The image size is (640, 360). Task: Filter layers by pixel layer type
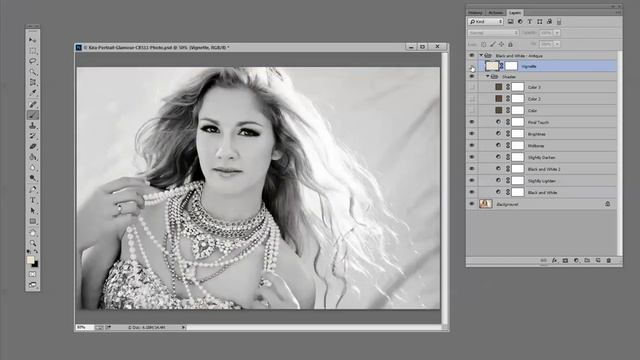tap(511, 22)
